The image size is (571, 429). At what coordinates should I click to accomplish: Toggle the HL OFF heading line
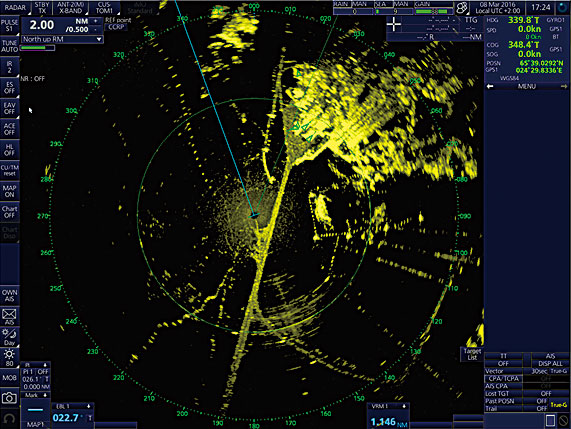(9, 150)
